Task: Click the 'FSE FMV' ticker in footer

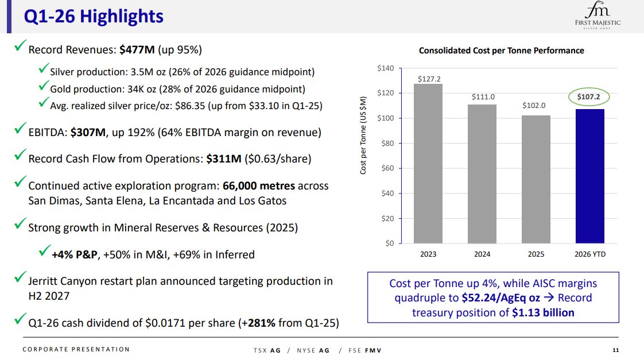Action: (364, 351)
